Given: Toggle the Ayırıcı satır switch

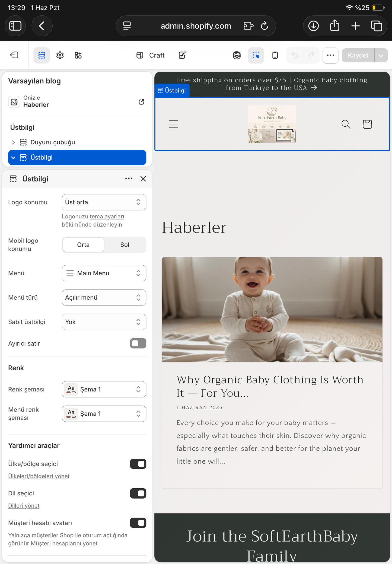Looking at the screenshot, I should (x=138, y=343).
